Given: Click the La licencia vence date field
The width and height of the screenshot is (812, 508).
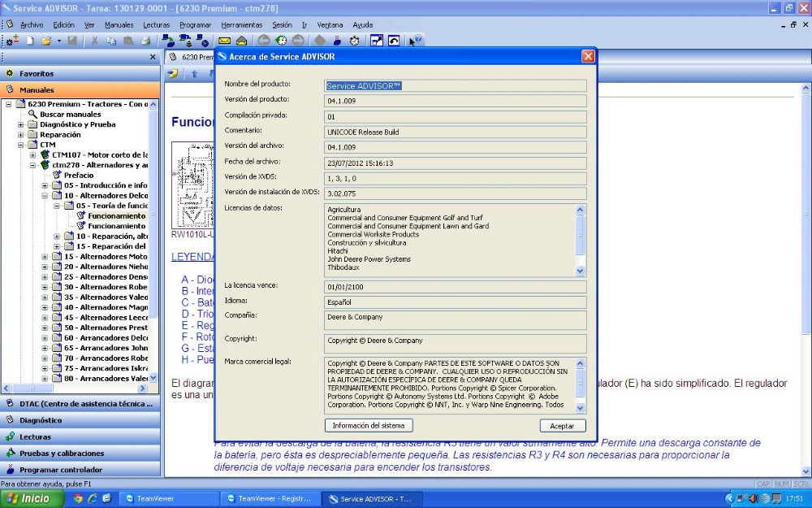Looking at the screenshot, I should [456, 287].
